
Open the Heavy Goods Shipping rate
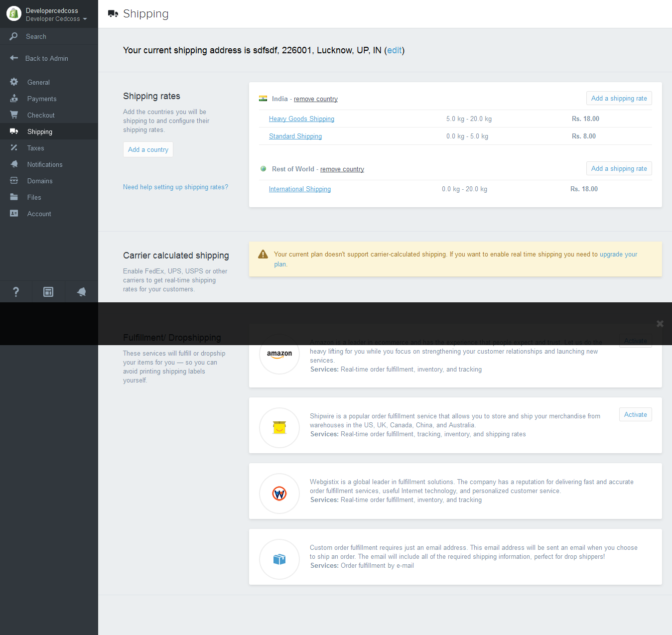point(301,119)
